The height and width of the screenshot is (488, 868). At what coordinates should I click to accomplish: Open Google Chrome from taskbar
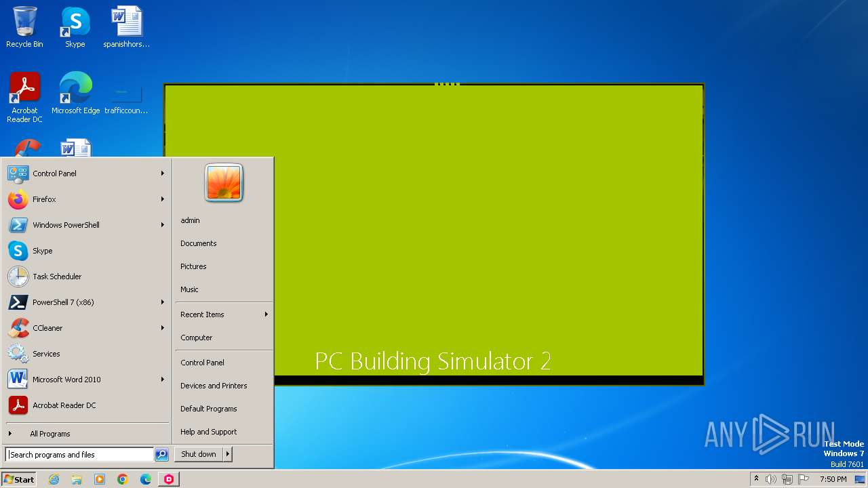(x=123, y=479)
